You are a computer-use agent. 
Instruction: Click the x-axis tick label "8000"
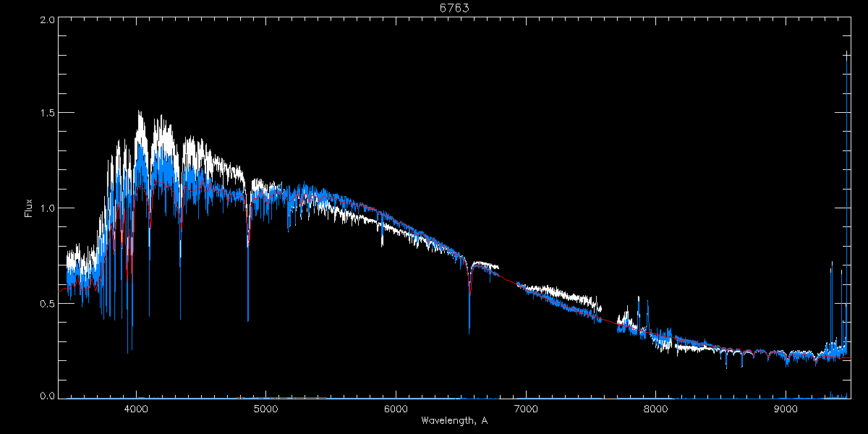(x=656, y=409)
